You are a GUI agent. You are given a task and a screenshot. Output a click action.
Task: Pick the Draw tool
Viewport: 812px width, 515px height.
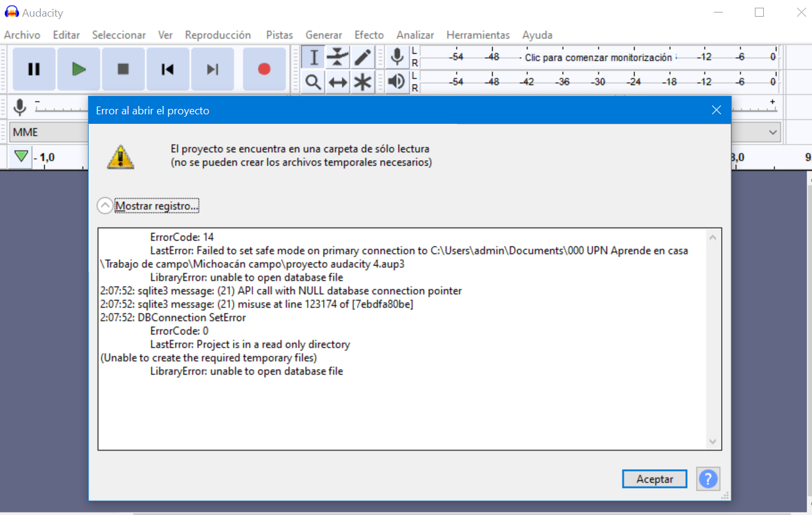tap(362, 56)
